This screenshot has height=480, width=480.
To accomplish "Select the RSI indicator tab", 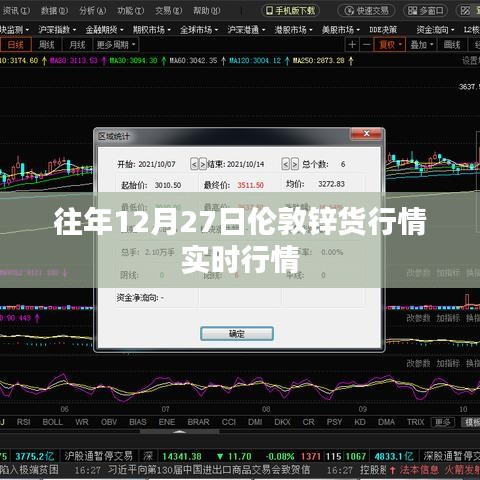I will tap(23, 422).
